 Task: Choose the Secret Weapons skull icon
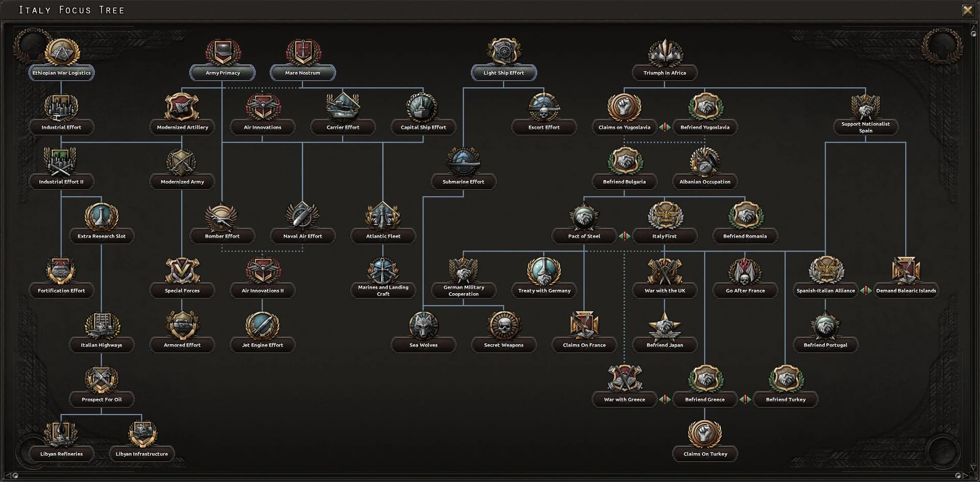(504, 325)
